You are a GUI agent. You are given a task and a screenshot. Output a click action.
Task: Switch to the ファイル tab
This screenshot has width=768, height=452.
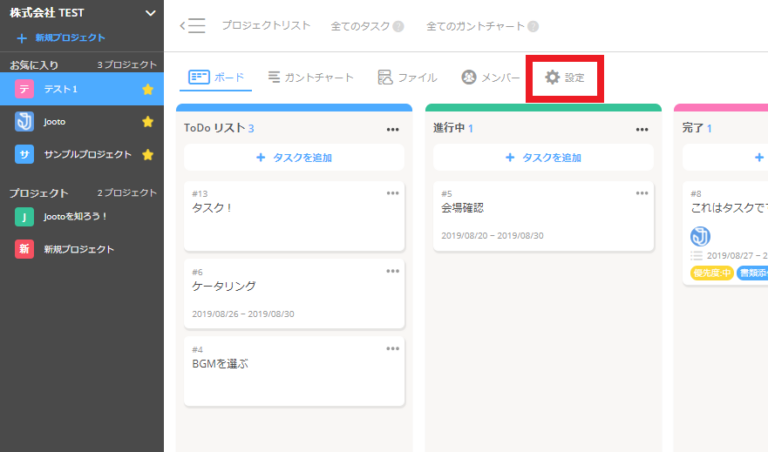pyautogui.click(x=408, y=77)
